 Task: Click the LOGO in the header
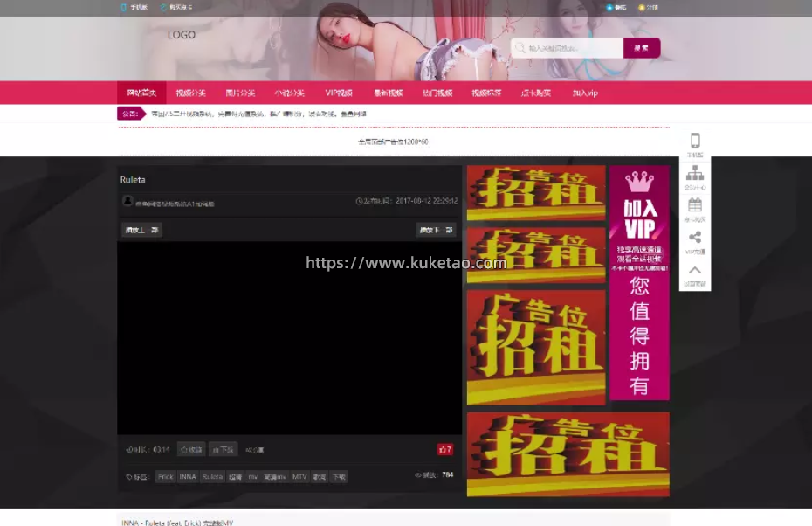(x=182, y=35)
